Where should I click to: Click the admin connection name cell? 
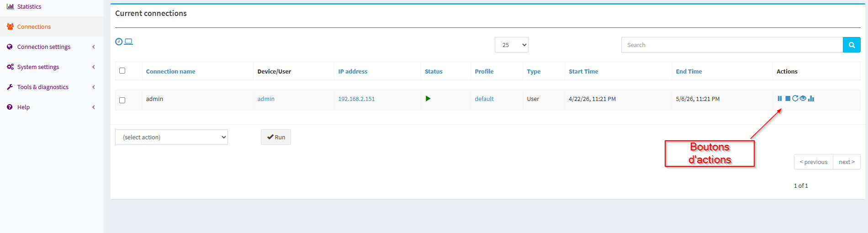(x=154, y=99)
